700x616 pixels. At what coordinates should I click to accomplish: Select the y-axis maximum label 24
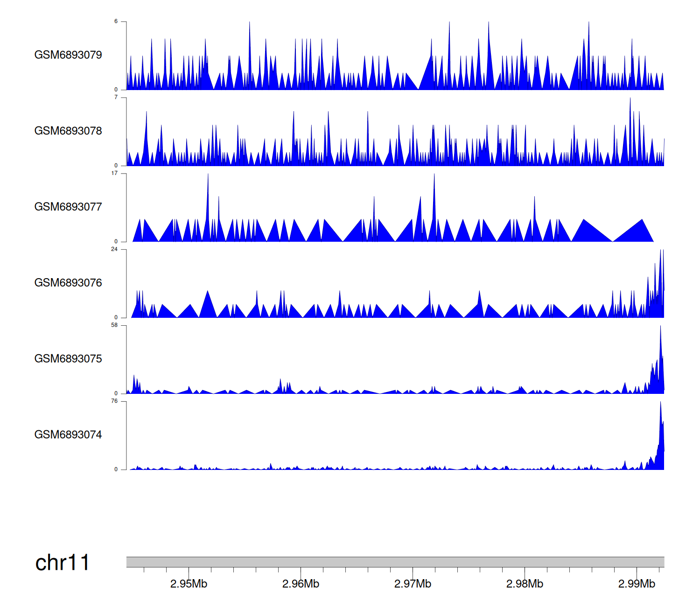pos(114,249)
